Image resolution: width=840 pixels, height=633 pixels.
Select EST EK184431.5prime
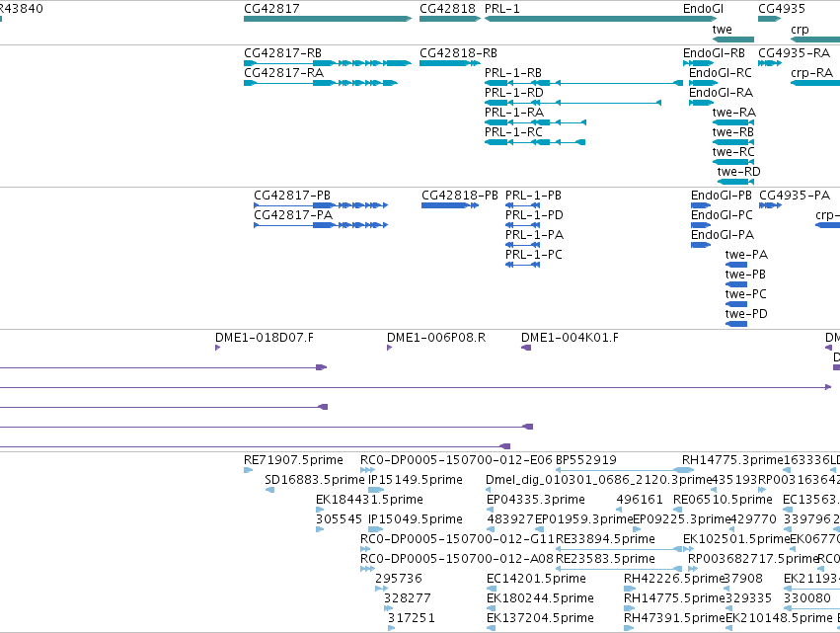(x=369, y=500)
